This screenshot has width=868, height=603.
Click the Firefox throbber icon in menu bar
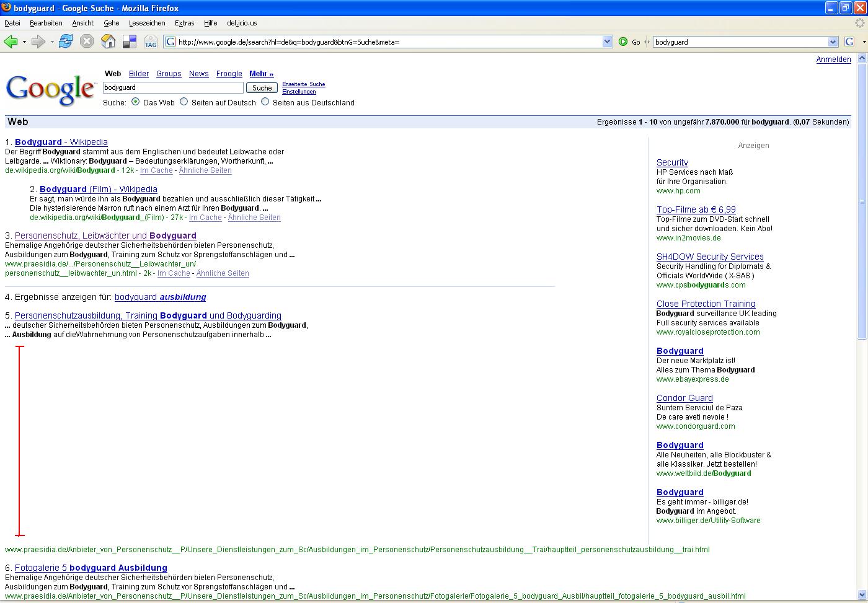tap(859, 23)
